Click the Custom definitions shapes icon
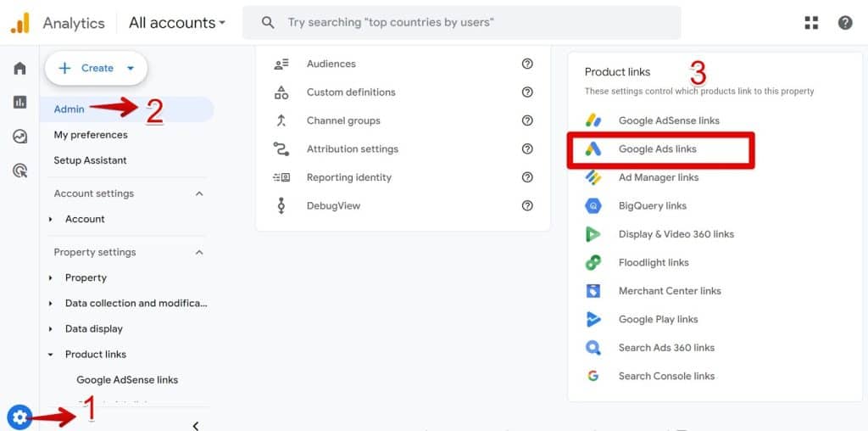Image resolution: width=868 pixels, height=431 pixels. click(281, 92)
